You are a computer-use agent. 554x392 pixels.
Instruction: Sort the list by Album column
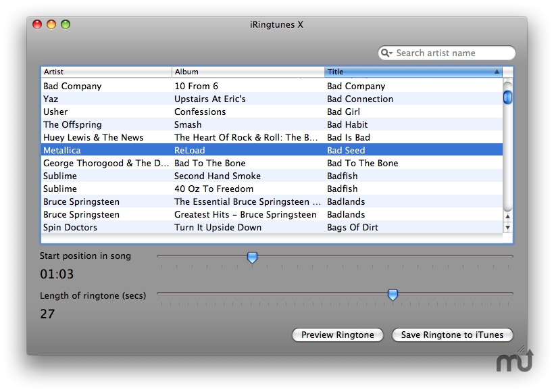(248, 72)
